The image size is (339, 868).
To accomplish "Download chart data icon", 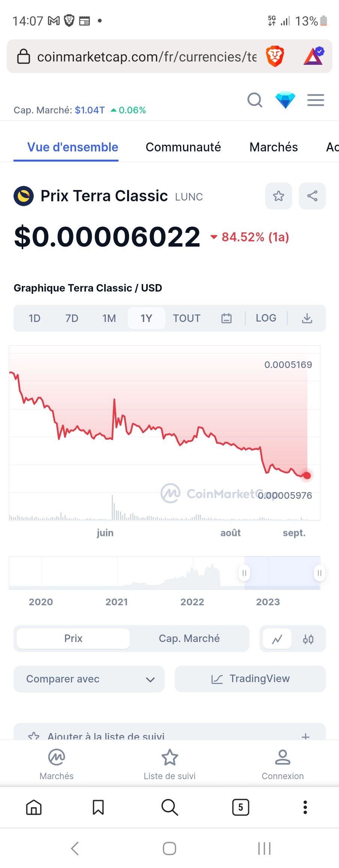I will click(x=307, y=318).
